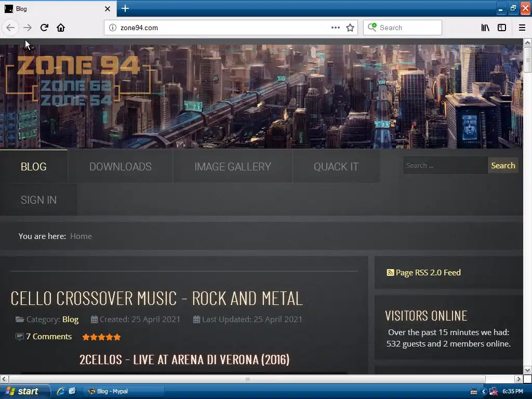The image size is (532, 399).
Task: Open the Windows Start menu
Action: 24,391
